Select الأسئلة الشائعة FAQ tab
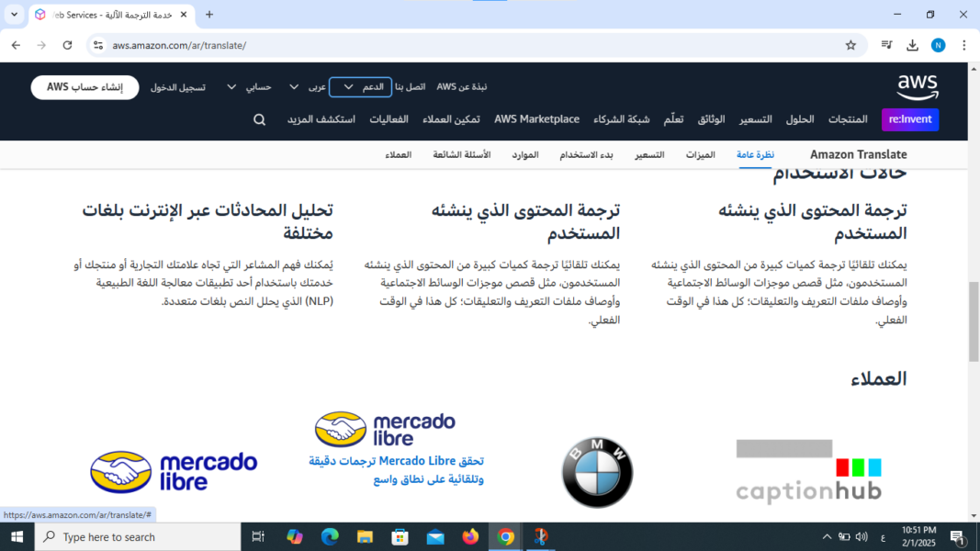The image size is (980, 551). tap(462, 155)
